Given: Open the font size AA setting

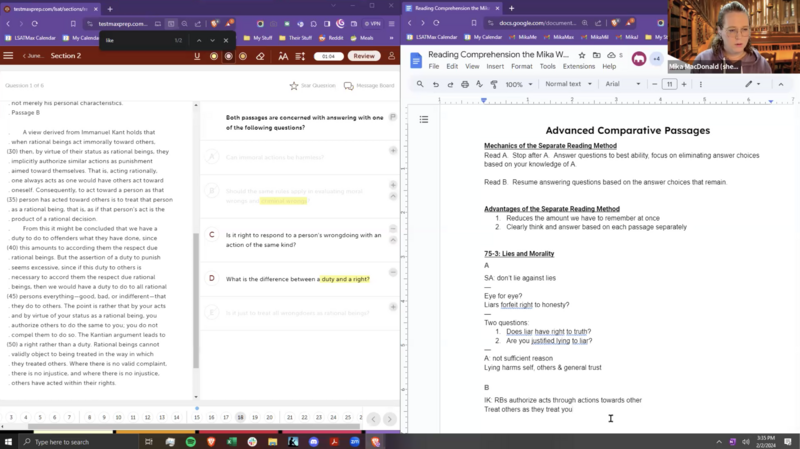Looking at the screenshot, I should (284, 56).
